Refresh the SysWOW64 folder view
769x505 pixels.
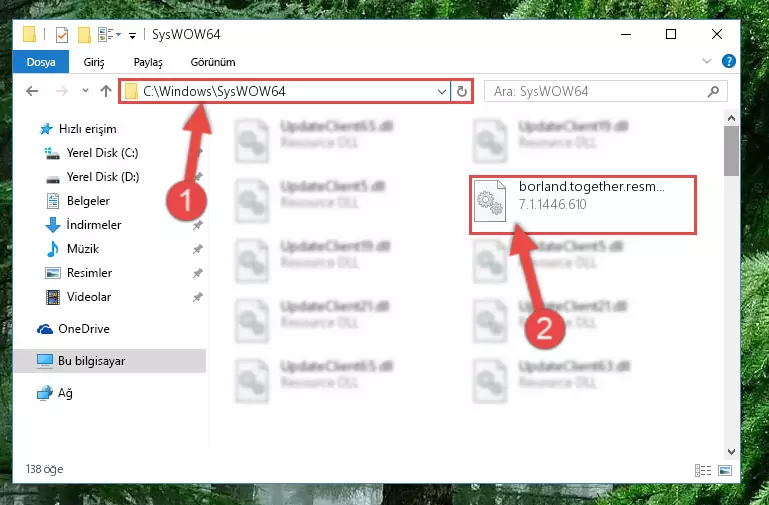click(461, 92)
